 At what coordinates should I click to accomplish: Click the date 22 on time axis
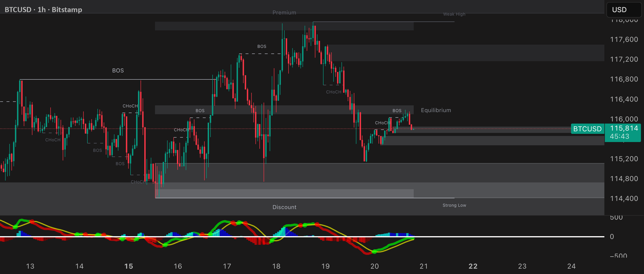click(x=473, y=266)
